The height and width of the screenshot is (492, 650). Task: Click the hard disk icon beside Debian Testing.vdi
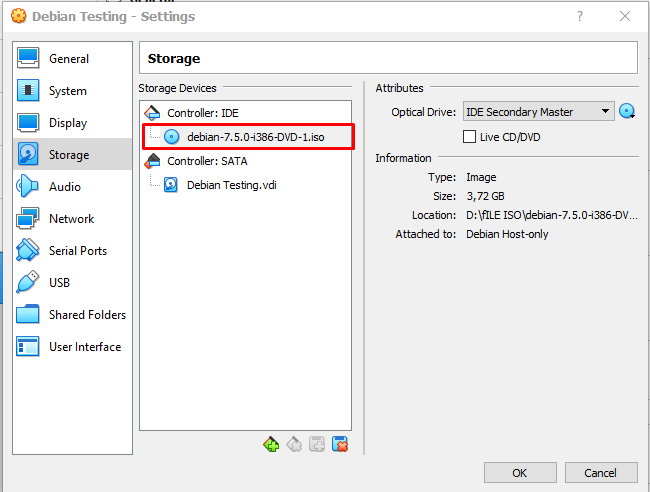point(171,185)
